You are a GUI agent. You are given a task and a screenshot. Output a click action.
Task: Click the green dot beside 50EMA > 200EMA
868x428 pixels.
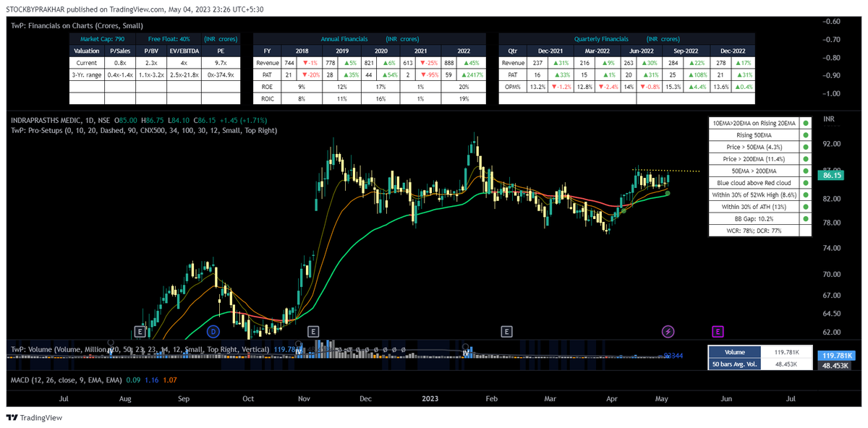[x=805, y=171]
